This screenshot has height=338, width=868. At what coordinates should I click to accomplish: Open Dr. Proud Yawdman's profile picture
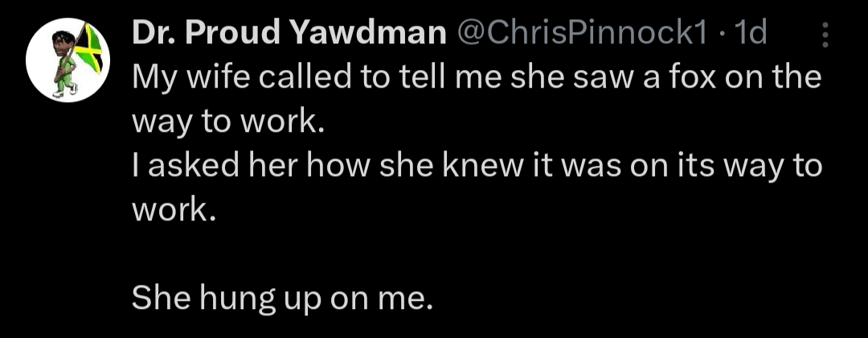click(68, 60)
